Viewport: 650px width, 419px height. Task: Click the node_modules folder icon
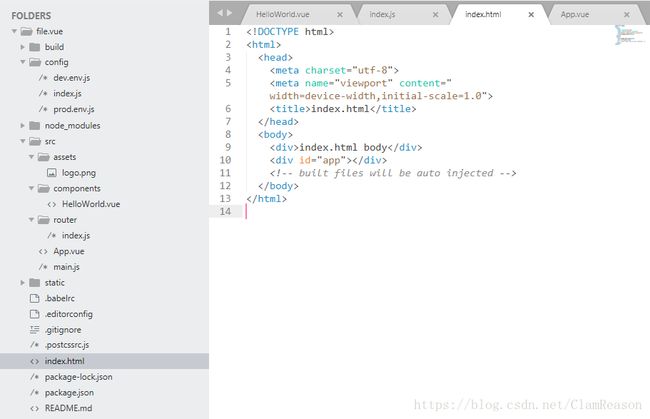(x=35, y=125)
